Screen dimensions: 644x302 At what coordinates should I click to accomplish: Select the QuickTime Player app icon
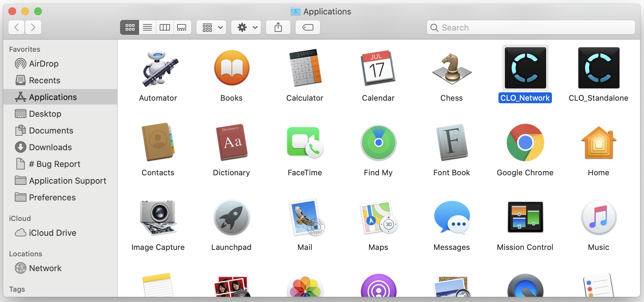525,286
